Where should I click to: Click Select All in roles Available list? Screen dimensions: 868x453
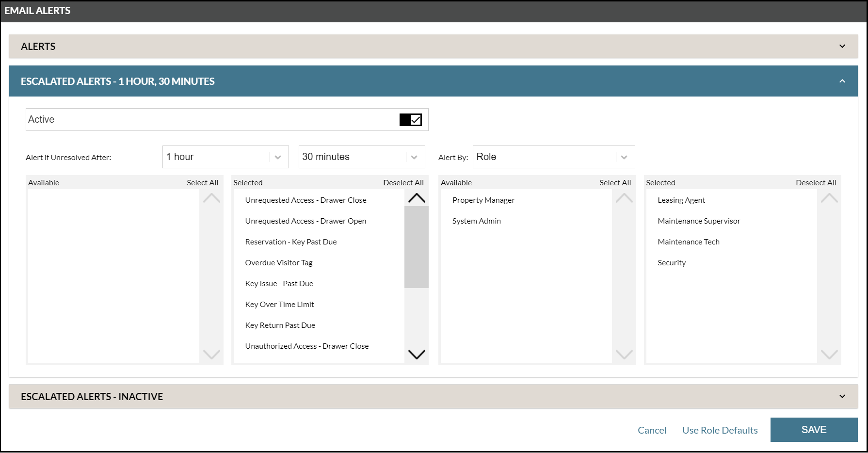tap(615, 182)
